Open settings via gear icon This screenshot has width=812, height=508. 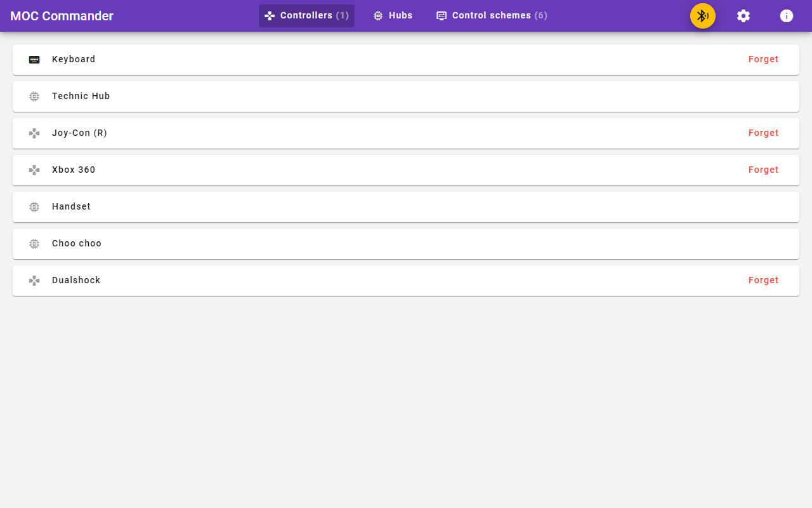click(x=743, y=16)
